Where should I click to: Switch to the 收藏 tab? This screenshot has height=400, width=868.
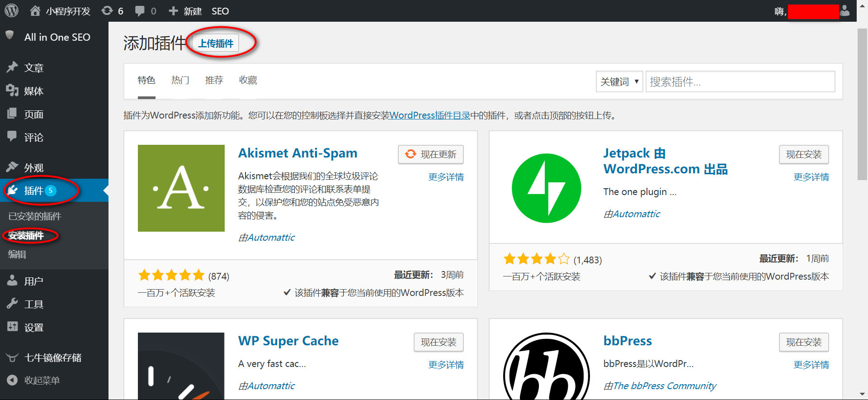coord(248,81)
